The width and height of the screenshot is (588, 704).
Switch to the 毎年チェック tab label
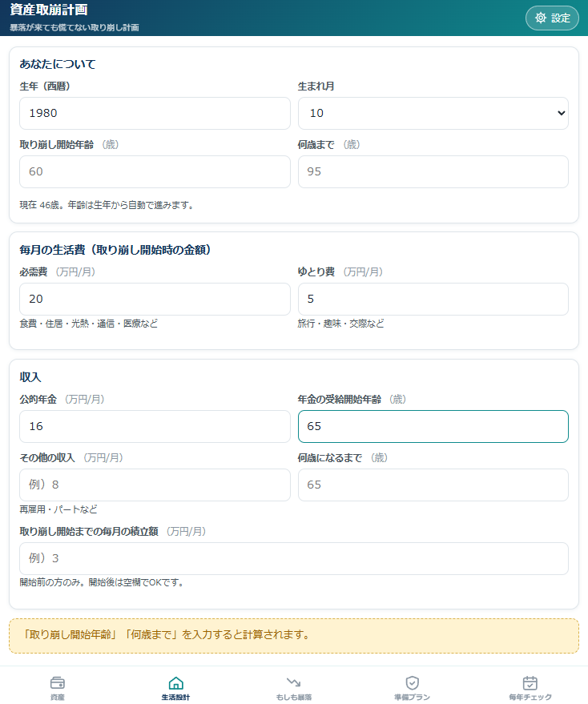[530, 698]
